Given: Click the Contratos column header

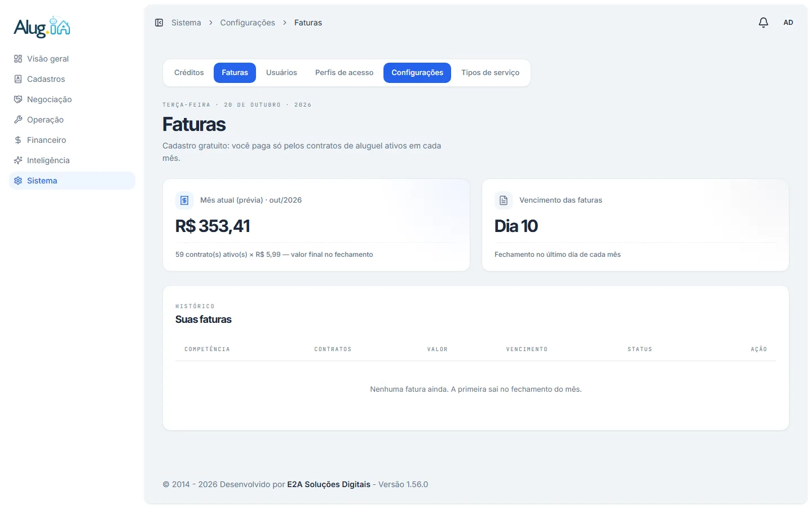Looking at the screenshot, I should click(x=333, y=349).
